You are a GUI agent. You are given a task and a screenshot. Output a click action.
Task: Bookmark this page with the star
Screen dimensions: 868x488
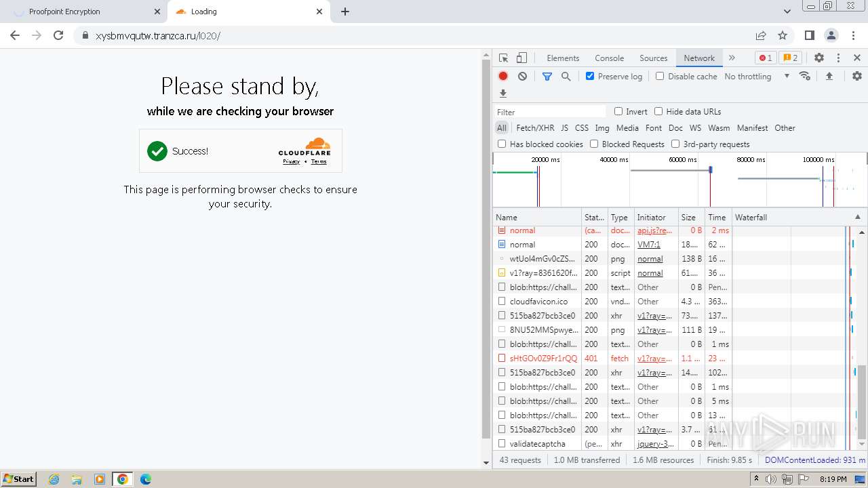pyautogui.click(x=783, y=36)
